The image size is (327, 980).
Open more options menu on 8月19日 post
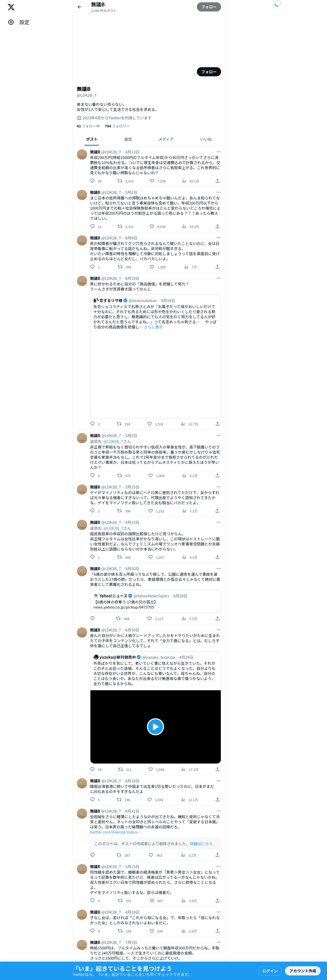(219, 278)
